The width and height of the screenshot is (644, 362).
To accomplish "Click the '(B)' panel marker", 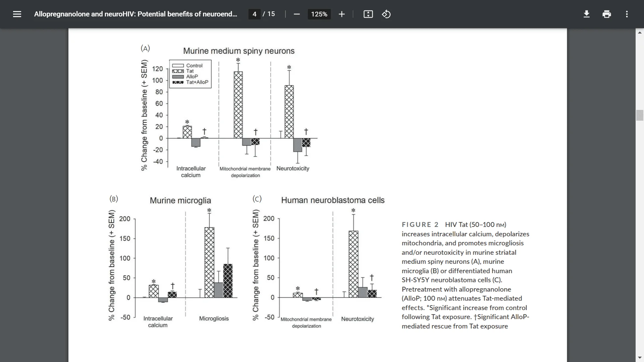I will tap(114, 199).
